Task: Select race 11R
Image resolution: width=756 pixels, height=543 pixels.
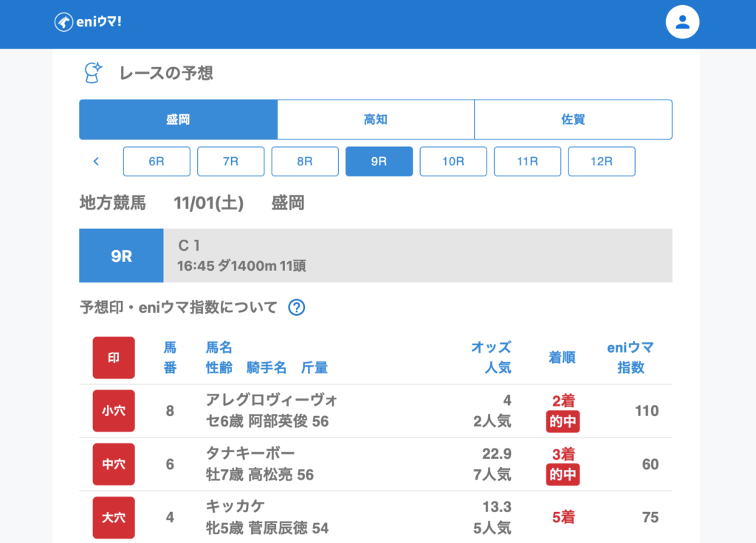Action: 527,162
